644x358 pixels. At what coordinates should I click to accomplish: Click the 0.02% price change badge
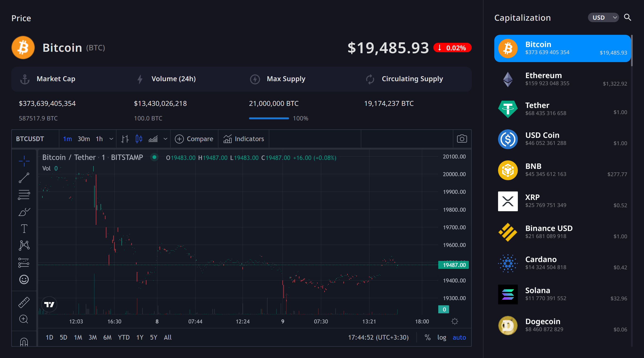[x=452, y=48]
